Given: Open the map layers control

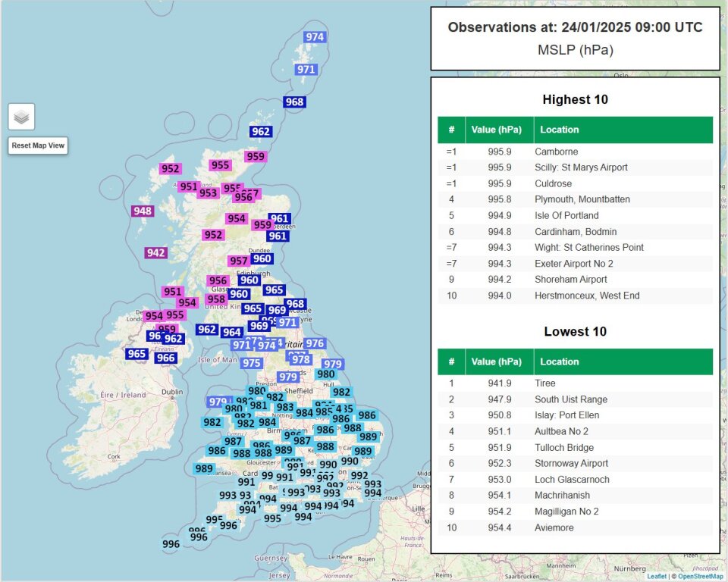Looking at the screenshot, I should (21, 117).
